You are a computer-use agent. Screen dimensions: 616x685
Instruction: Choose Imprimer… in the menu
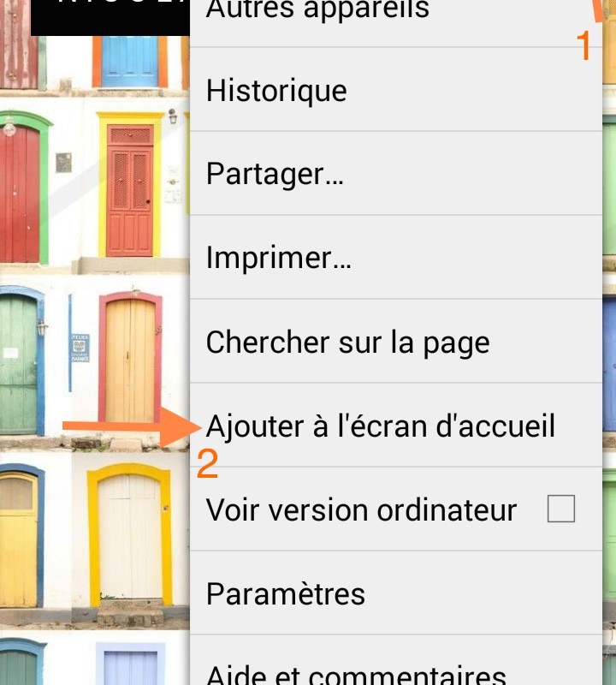pyautogui.click(x=396, y=257)
